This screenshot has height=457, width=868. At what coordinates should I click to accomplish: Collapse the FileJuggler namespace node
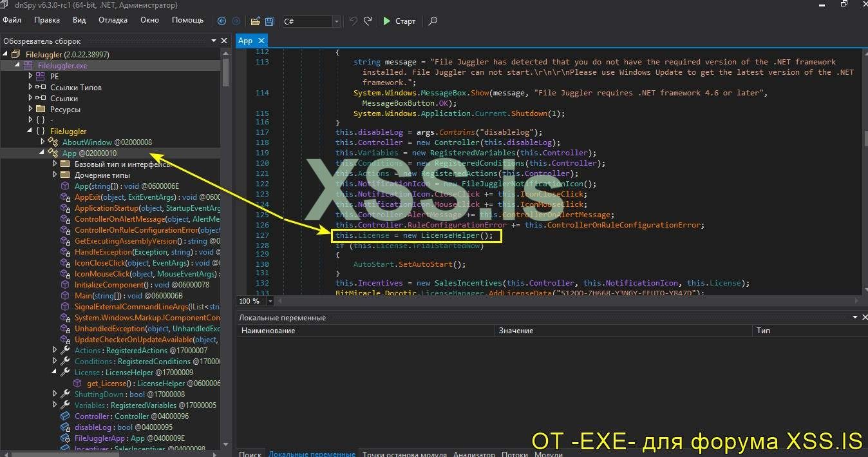[x=30, y=131]
